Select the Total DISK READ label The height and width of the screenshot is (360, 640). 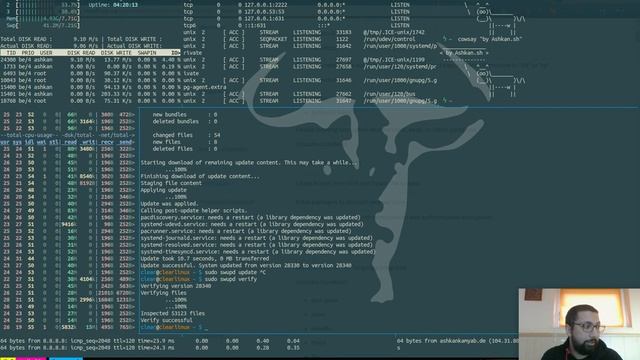[x=26, y=39]
